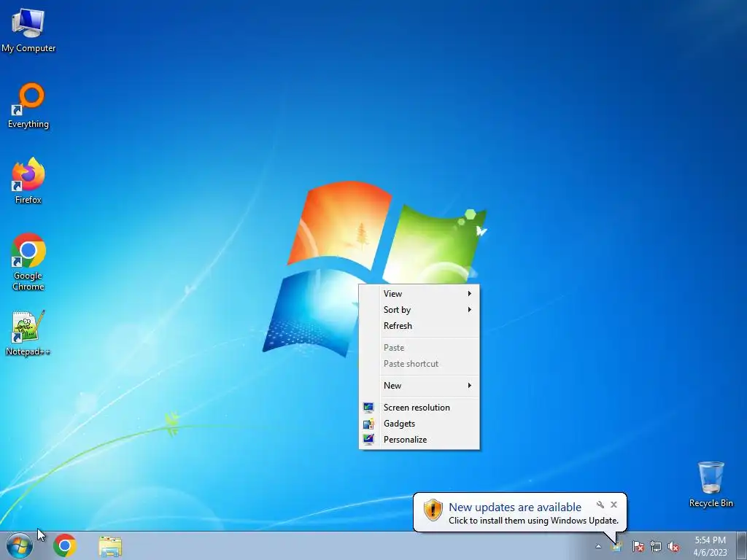Click the New updates are available balloon

519,513
